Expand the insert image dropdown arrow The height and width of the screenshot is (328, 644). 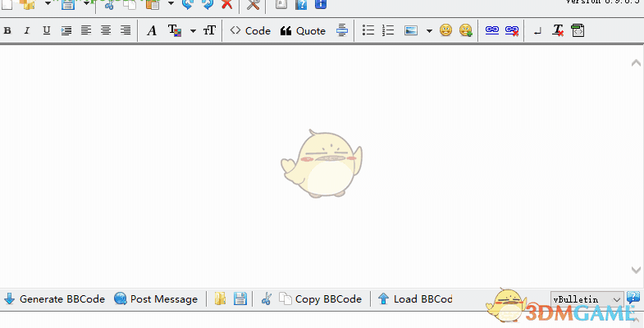(x=429, y=31)
